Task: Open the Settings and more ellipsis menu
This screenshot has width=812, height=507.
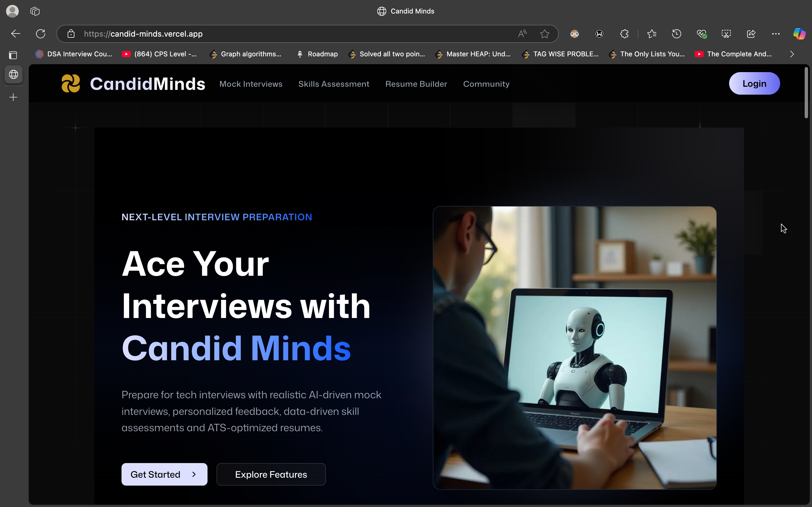Action: tap(776, 34)
